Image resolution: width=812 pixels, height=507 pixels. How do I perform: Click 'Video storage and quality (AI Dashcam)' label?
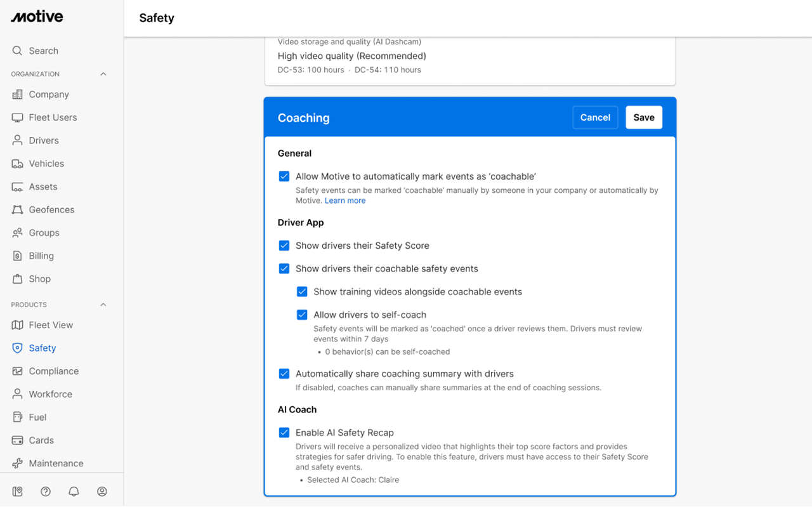pyautogui.click(x=350, y=42)
